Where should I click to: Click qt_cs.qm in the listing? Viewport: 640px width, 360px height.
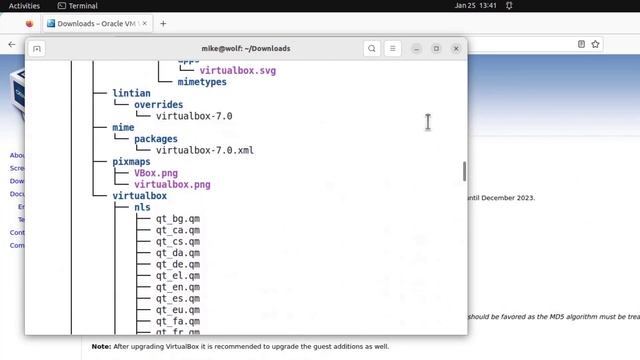tap(178, 242)
